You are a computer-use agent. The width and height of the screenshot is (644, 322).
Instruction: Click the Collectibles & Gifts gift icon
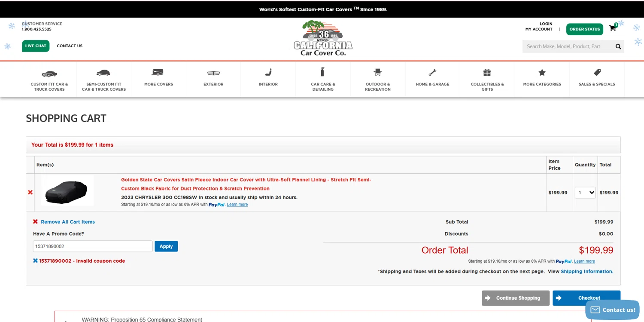click(x=487, y=72)
